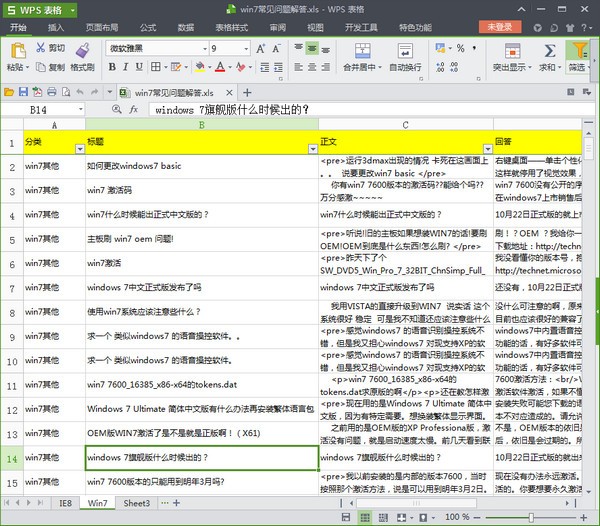This screenshot has width=600, height=526.
Task: Open the Name Box dropdown arrow
Action: tap(81, 109)
